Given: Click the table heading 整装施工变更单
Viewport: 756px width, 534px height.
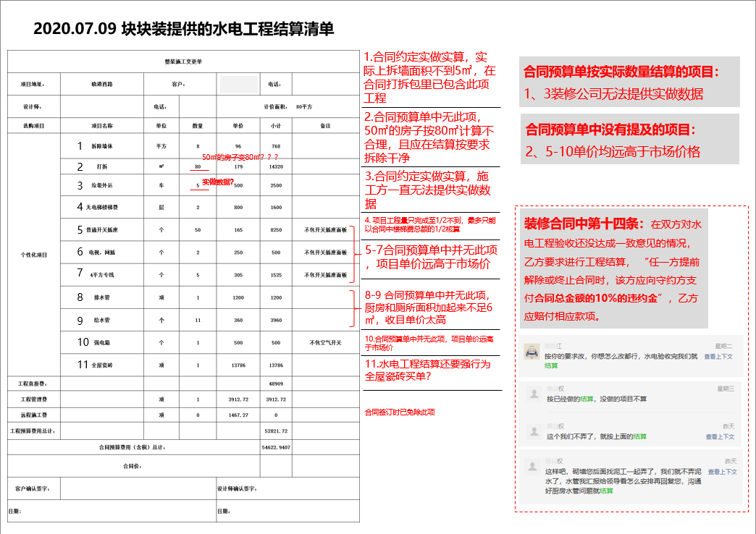Looking at the screenshot, I should click(183, 62).
